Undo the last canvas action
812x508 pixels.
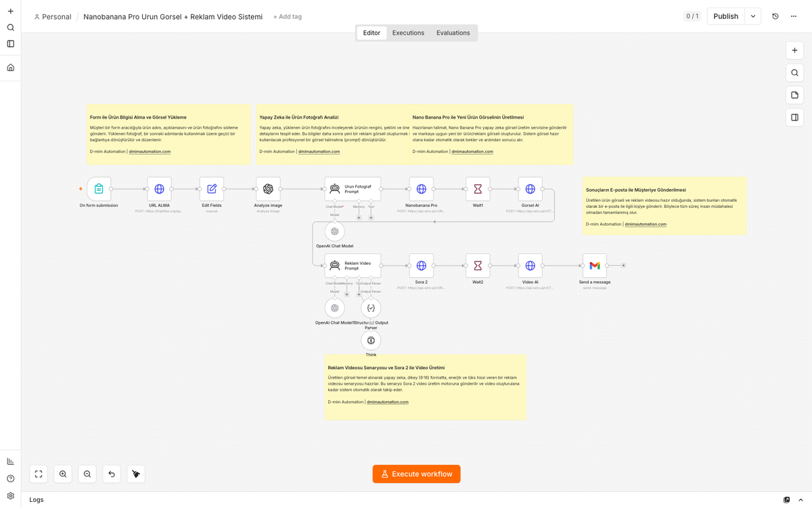click(x=112, y=474)
